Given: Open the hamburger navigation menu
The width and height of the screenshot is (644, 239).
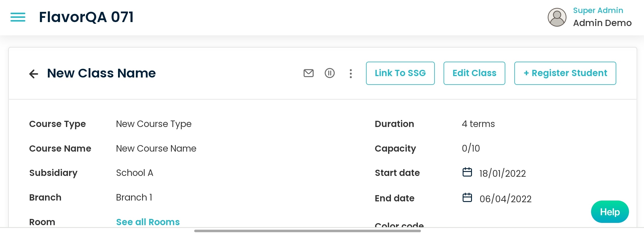Looking at the screenshot, I should pos(18,17).
